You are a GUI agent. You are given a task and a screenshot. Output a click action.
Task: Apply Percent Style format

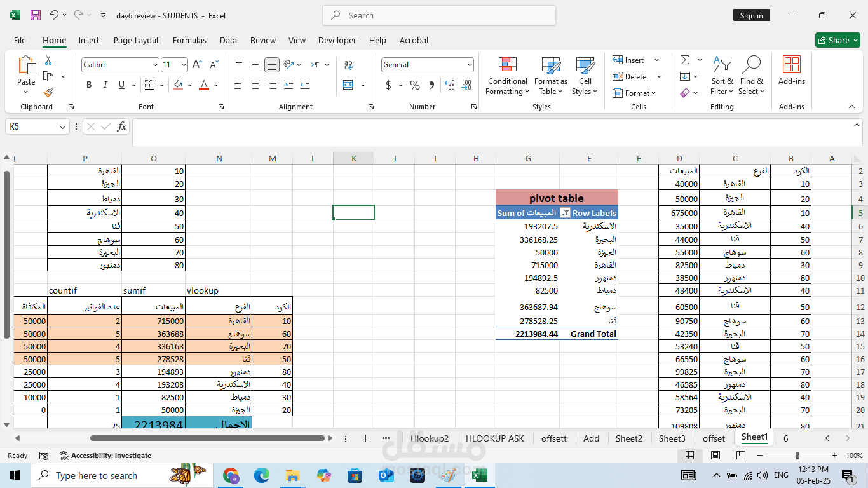pyautogui.click(x=415, y=85)
